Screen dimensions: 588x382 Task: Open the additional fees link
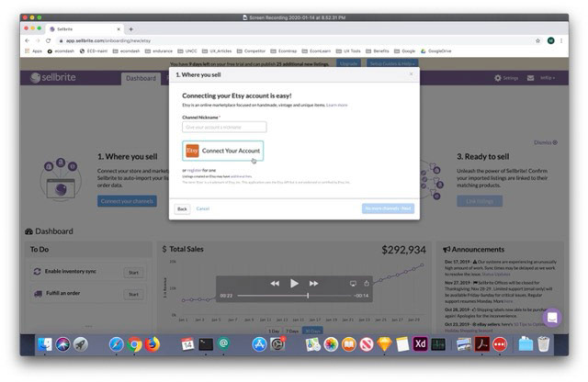(x=241, y=176)
